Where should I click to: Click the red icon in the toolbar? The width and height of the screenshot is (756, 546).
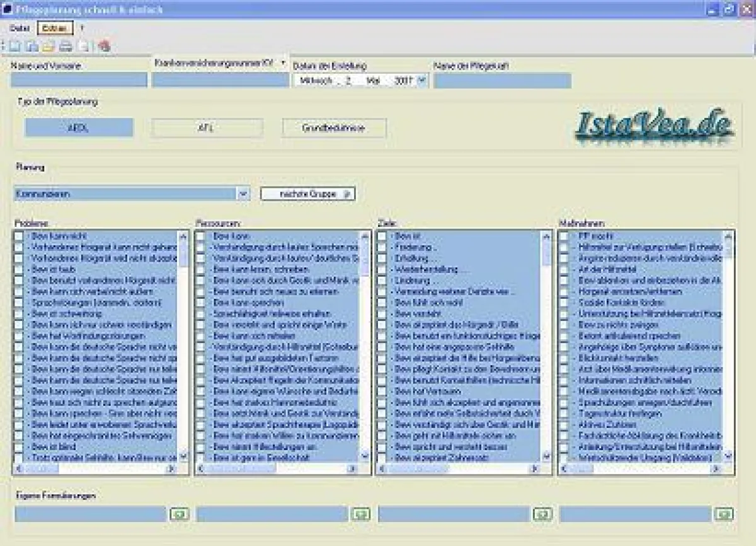(x=104, y=46)
